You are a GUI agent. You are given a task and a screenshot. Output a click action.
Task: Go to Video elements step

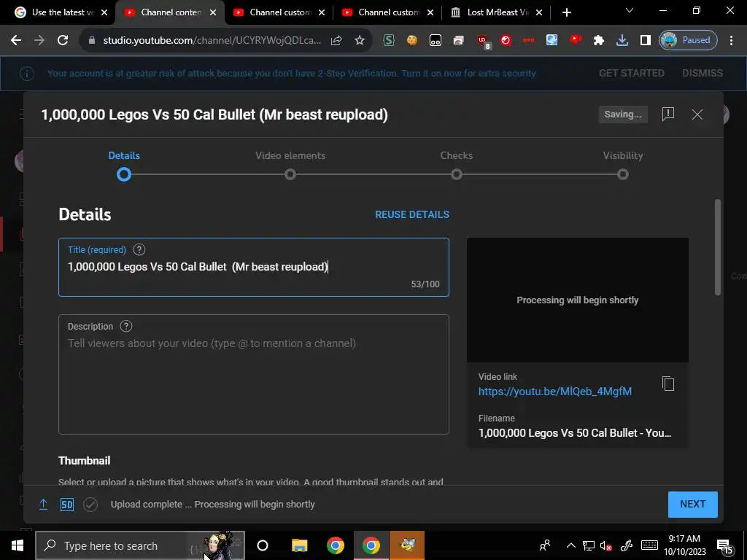click(290, 165)
